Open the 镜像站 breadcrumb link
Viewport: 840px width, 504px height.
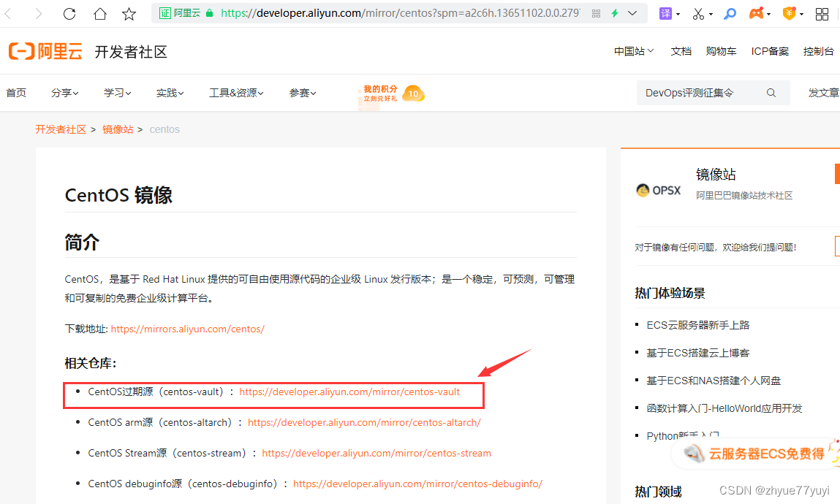tap(117, 129)
